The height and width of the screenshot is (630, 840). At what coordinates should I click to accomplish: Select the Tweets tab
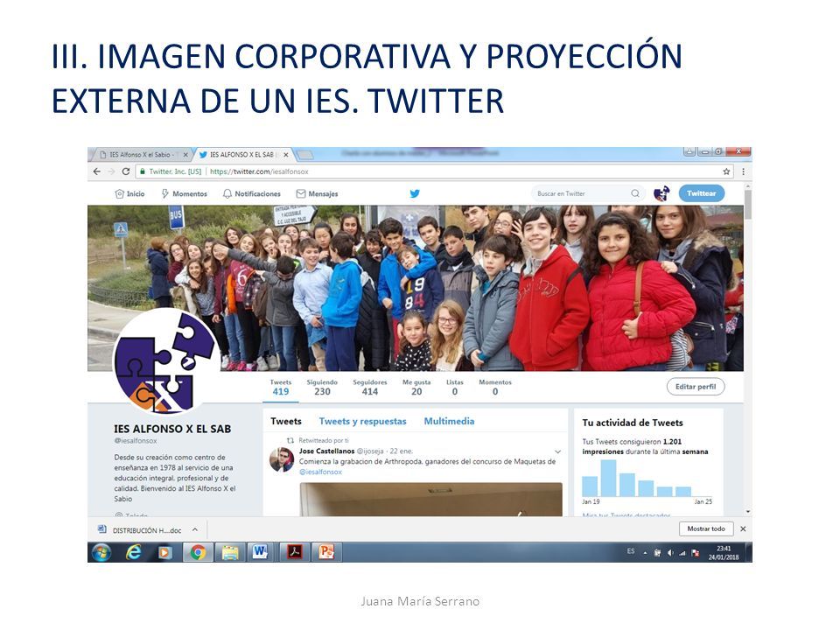click(286, 422)
